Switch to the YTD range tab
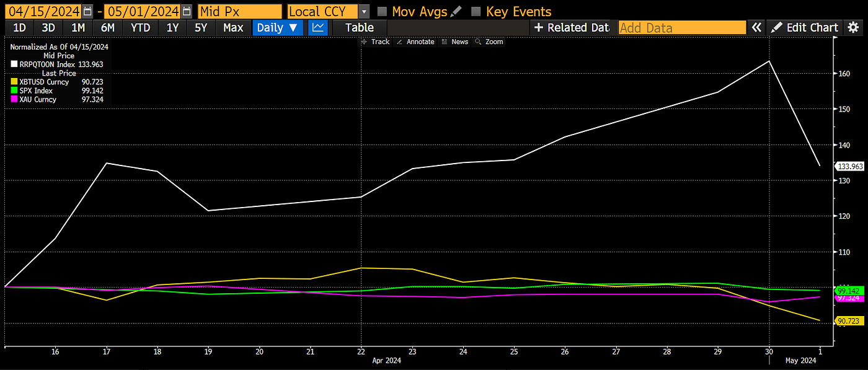Image resolution: width=868 pixels, height=370 pixels. point(139,27)
